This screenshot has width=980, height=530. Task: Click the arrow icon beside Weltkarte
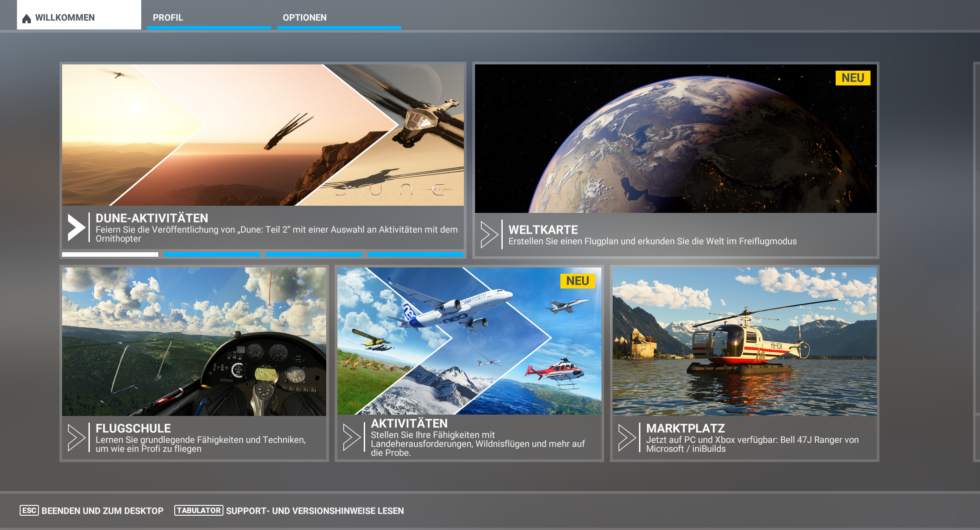[489, 234]
